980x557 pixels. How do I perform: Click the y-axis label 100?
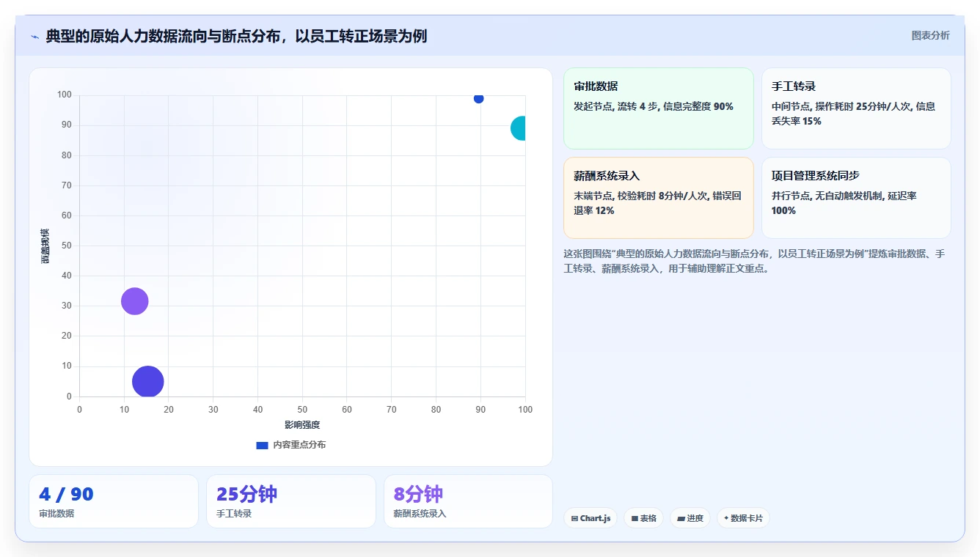65,95
